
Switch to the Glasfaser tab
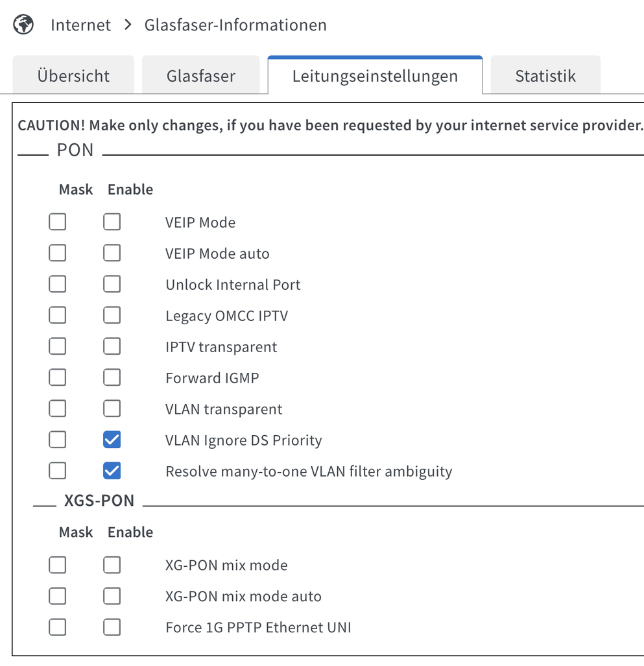(x=201, y=76)
